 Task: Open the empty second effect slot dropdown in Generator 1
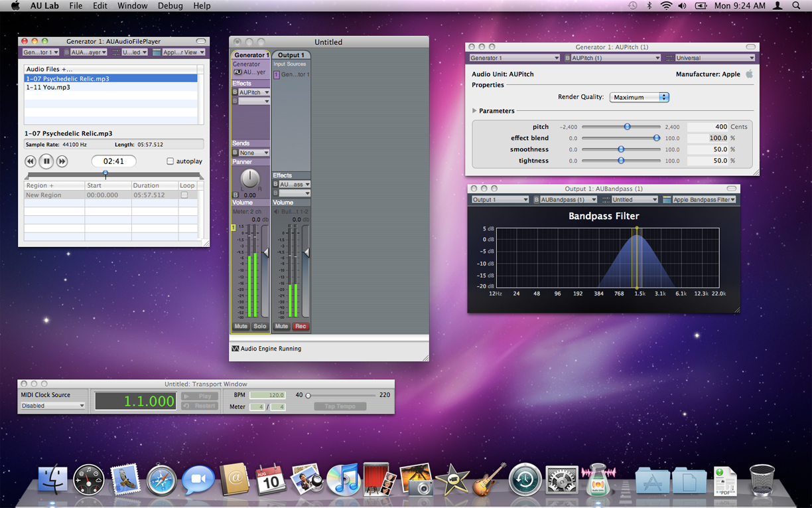click(x=254, y=101)
